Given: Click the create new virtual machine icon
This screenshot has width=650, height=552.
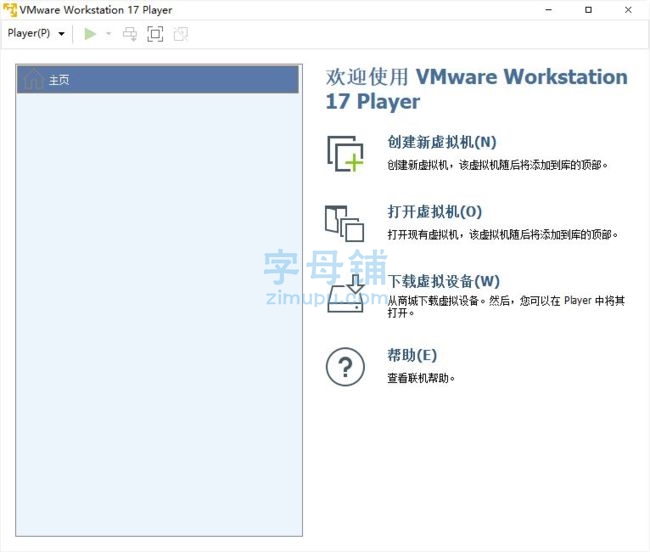Looking at the screenshot, I should (345, 154).
